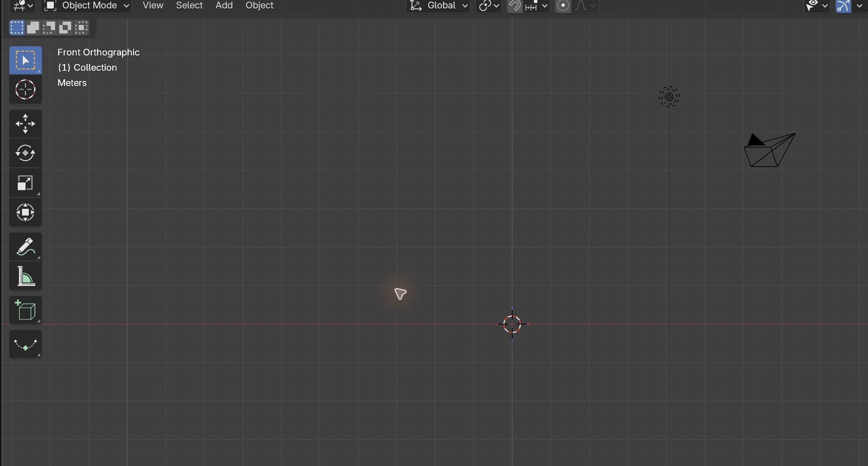The image size is (868, 466).
Task: Click the 3D cursor at world origin
Action: click(512, 324)
